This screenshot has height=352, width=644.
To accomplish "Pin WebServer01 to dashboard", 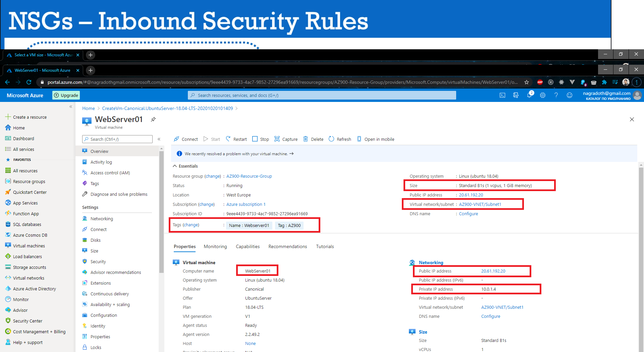I will pos(153,119).
